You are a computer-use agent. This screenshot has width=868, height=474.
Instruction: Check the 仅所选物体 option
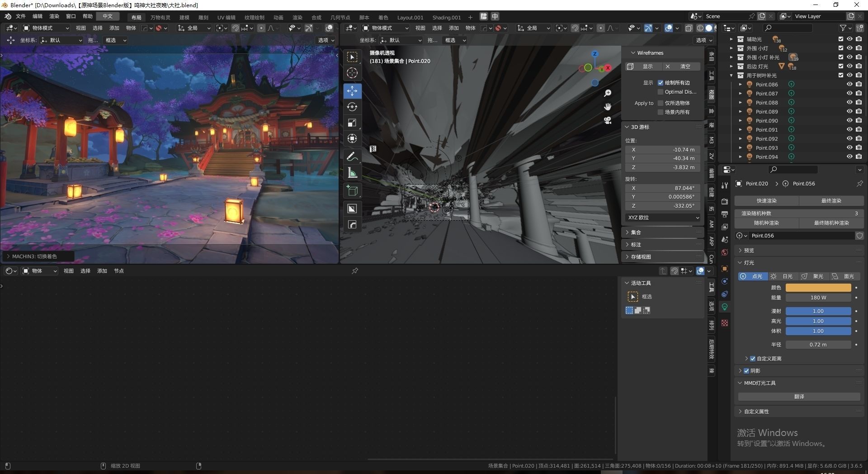[660, 103]
